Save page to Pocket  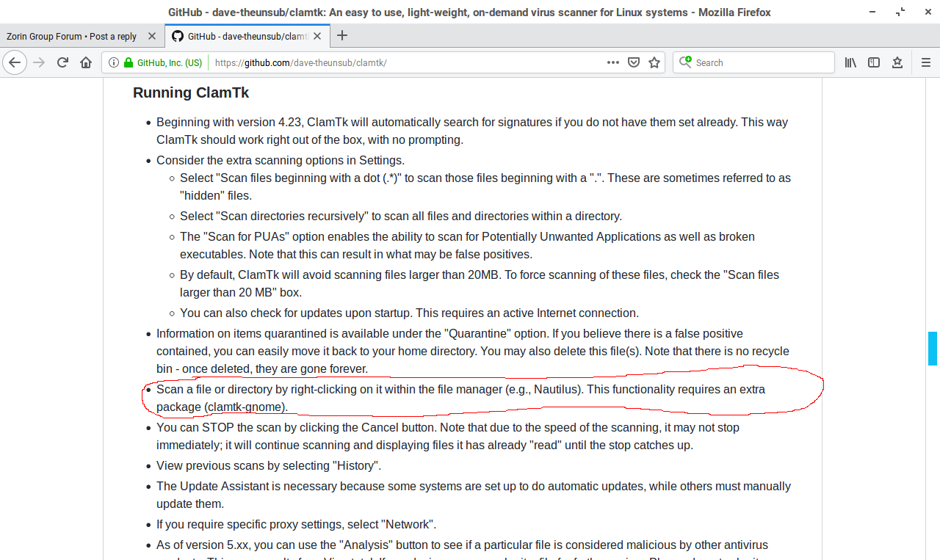[634, 62]
